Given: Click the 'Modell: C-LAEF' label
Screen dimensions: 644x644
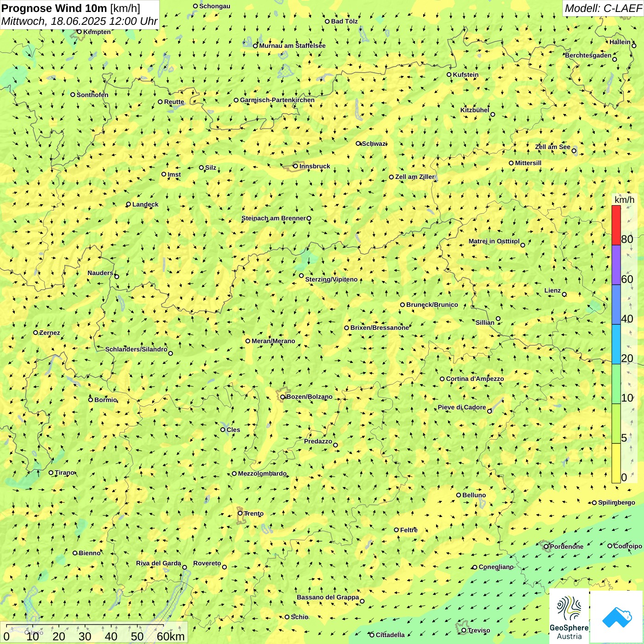Looking at the screenshot, I should click(603, 8).
